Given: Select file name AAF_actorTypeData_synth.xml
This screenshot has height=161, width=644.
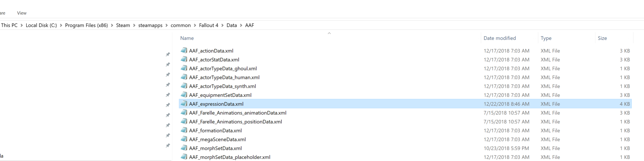Looking at the screenshot, I should click(x=222, y=86).
